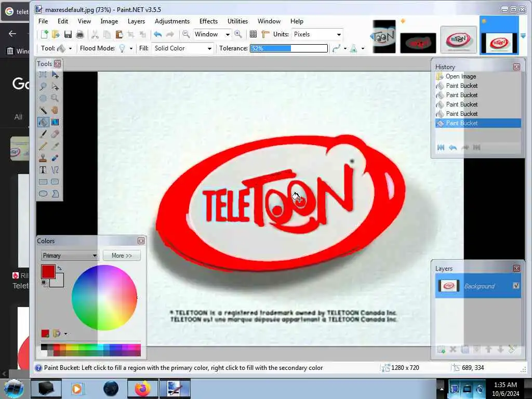
Task: Switch to the third open image thumbnail
Action: point(458,40)
